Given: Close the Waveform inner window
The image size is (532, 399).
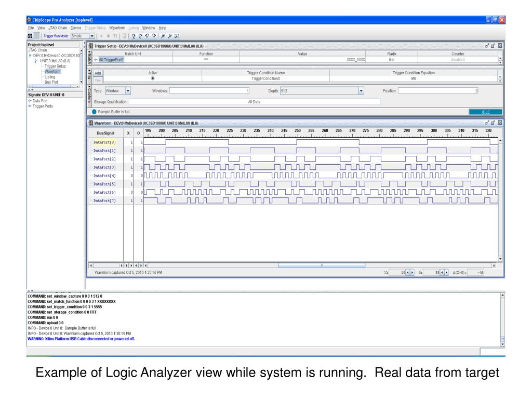Looking at the screenshot, I should tap(500, 123).
